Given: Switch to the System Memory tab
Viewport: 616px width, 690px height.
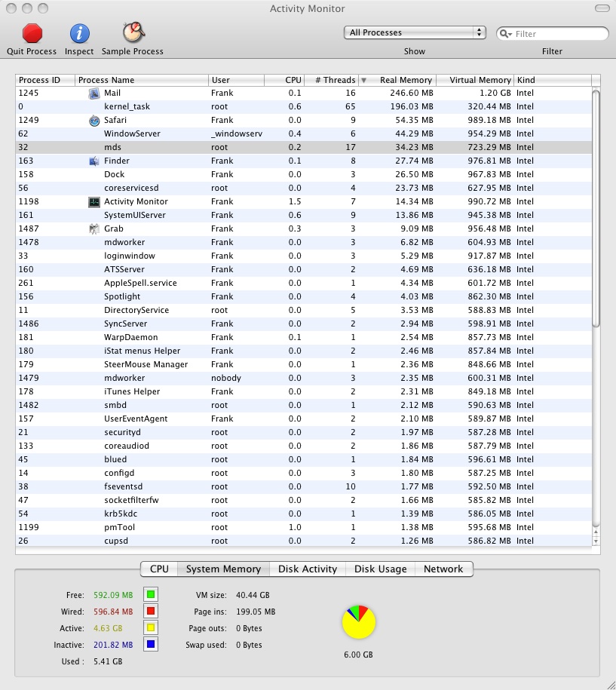Looking at the screenshot, I should (x=223, y=569).
